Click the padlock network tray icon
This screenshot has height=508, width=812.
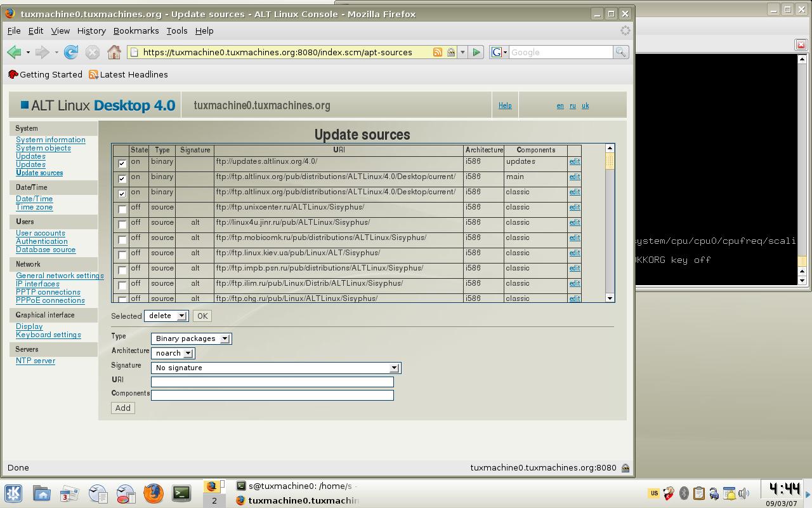coord(714,493)
